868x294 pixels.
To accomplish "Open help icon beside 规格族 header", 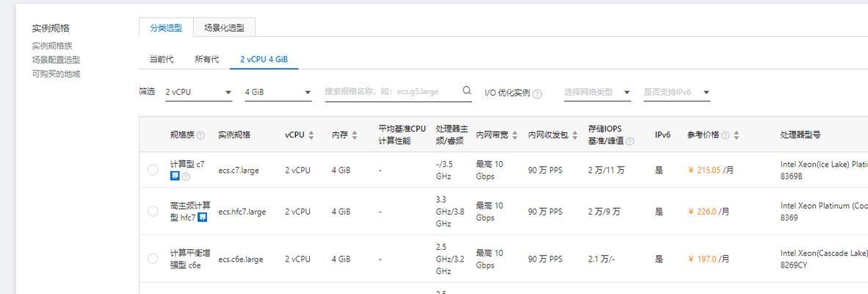I will click(200, 135).
